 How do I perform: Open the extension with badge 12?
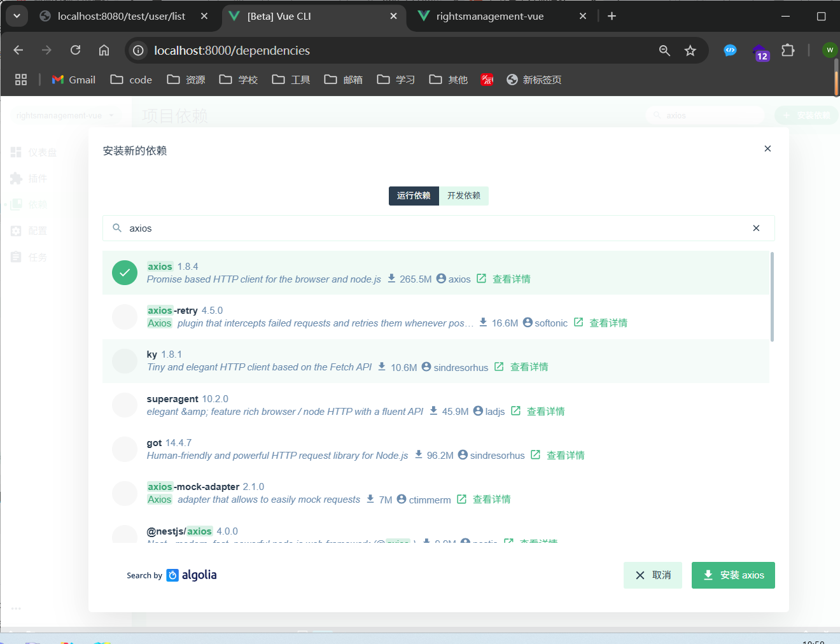tap(760, 52)
